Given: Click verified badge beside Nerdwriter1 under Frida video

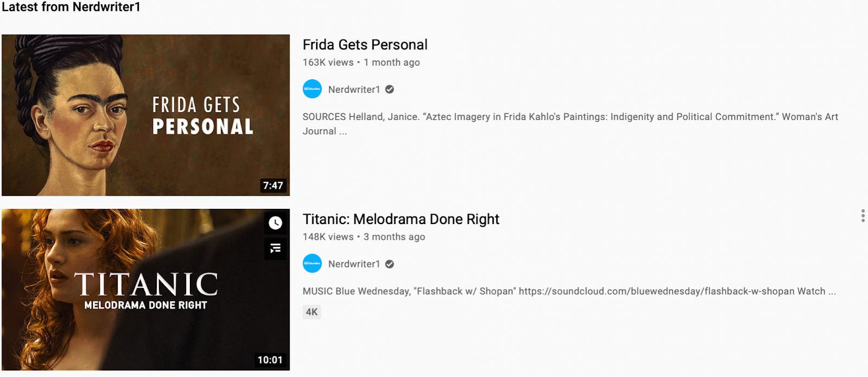Looking at the screenshot, I should [x=390, y=90].
